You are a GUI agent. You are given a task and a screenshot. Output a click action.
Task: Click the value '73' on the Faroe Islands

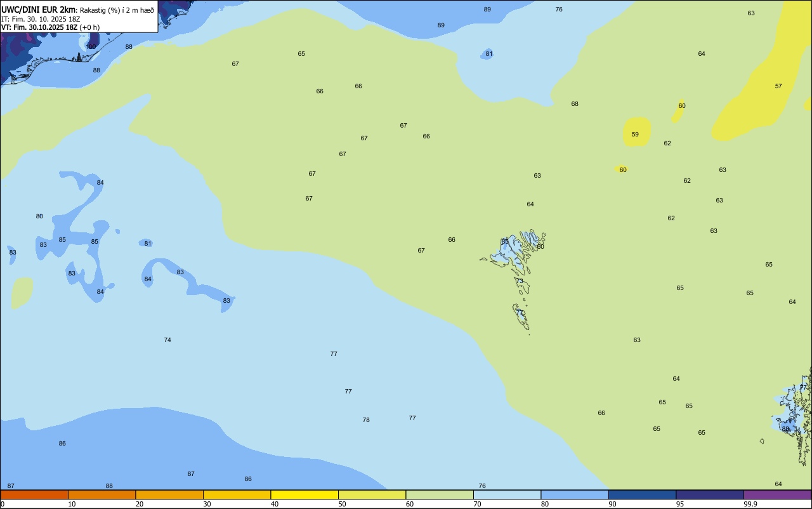(x=520, y=281)
